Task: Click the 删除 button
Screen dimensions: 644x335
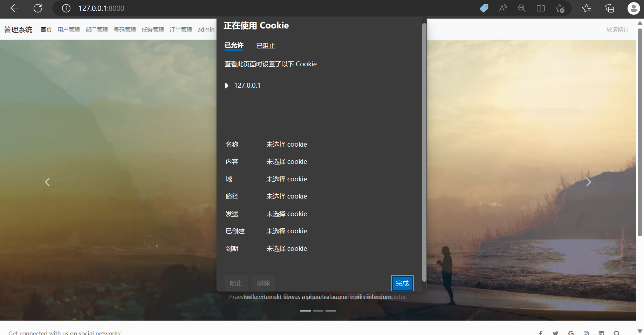Action: [263, 283]
